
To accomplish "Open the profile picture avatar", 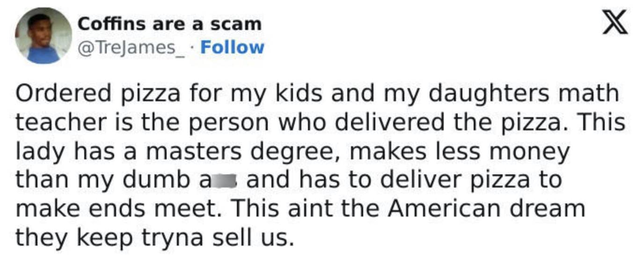I will click(44, 36).
